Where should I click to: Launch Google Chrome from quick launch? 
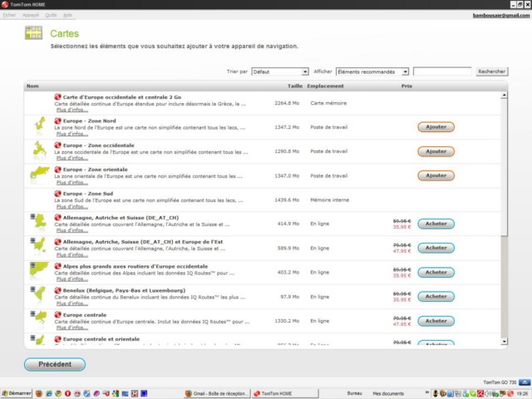pos(58,393)
